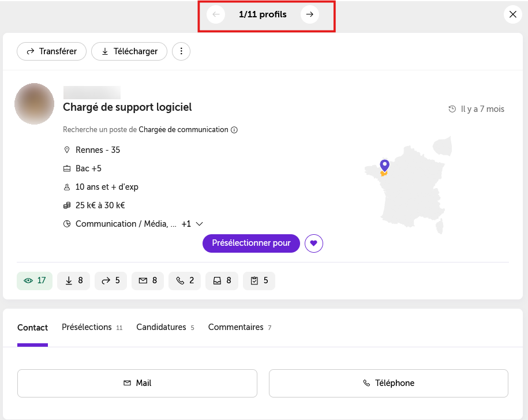Click the '25 k€ à 30 k€' salary text
The width and height of the screenshot is (528, 420).
coord(100,205)
